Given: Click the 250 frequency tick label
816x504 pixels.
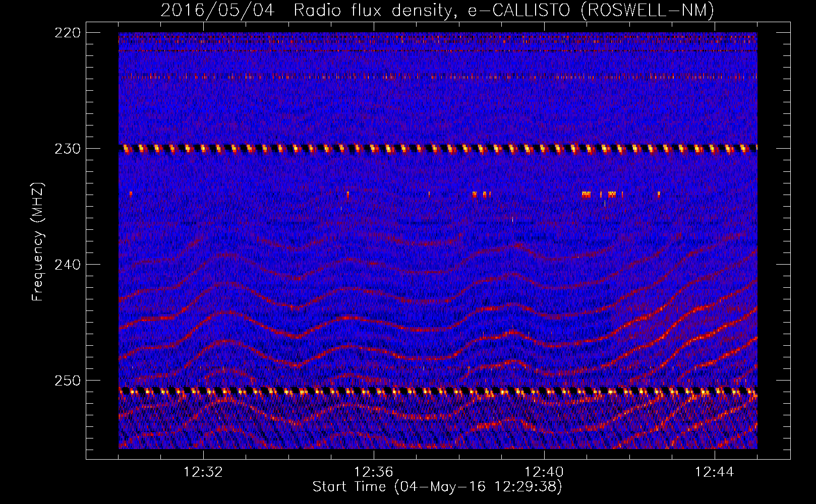Looking at the screenshot, I should pos(67,381).
